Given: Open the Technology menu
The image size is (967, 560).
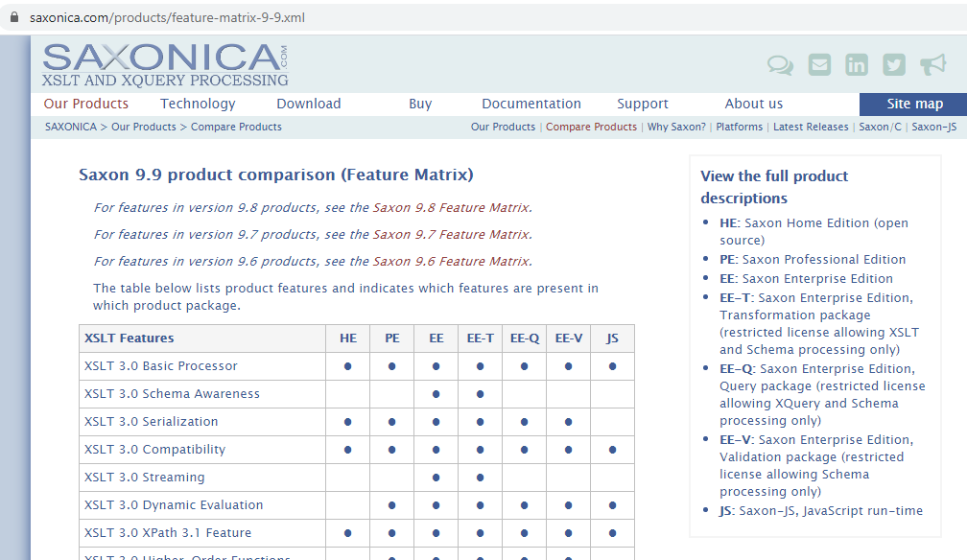Looking at the screenshot, I should pyautogui.click(x=198, y=104).
